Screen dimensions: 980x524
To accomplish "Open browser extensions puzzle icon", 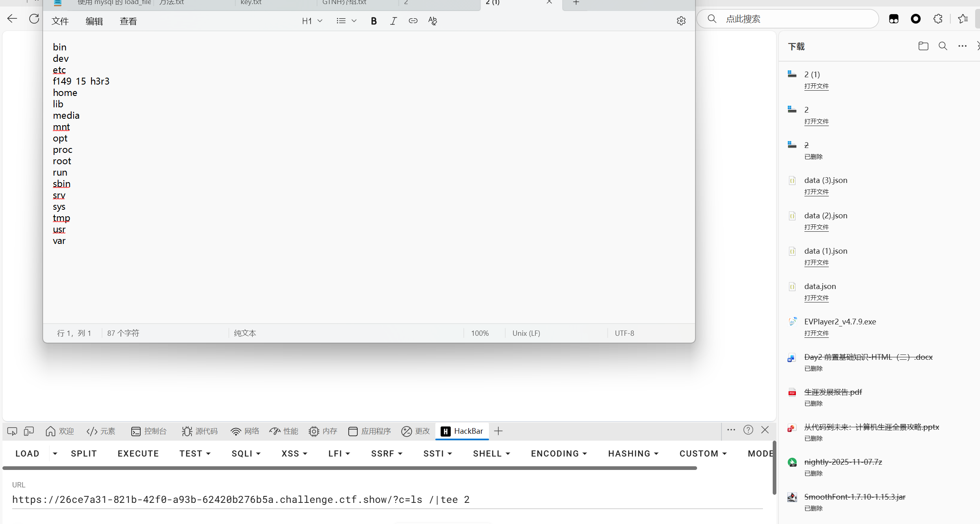I will [x=938, y=19].
